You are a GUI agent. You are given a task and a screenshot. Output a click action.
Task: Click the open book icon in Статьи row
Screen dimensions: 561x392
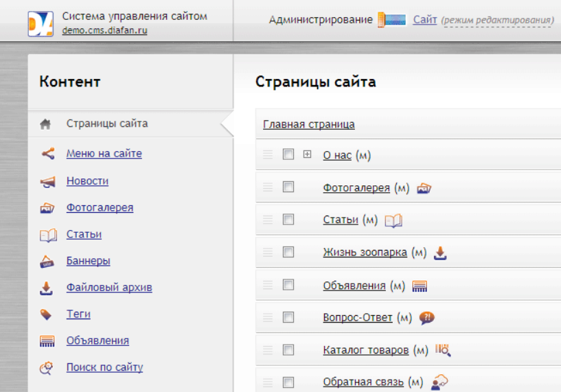[393, 220]
